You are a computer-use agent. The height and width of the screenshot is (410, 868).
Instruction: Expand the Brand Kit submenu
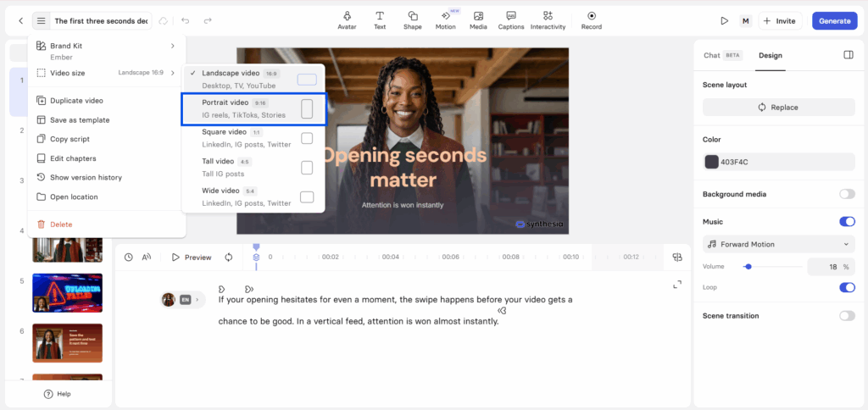pos(106,50)
